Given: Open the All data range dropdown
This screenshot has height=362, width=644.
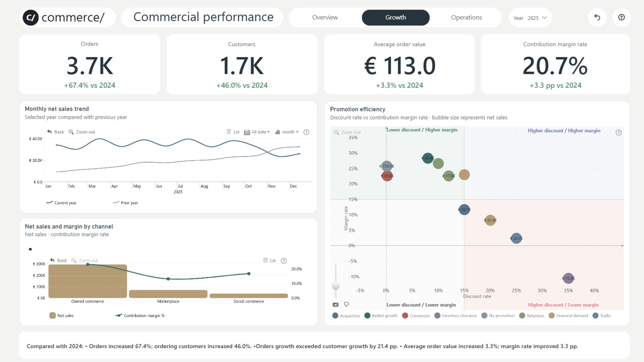Looking at the screenshot, I should tap(257, 132).
